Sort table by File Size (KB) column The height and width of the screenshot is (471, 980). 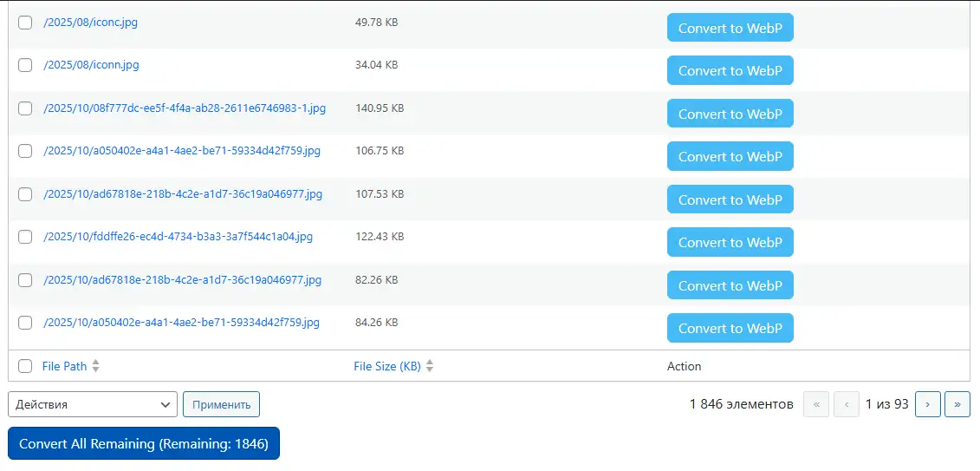pos(386,366)
